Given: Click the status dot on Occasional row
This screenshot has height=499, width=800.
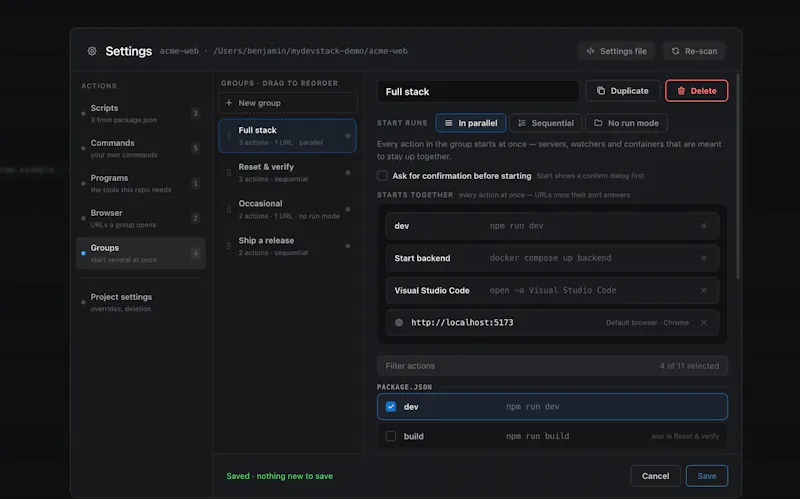Looking at the screenshot, I should [x=348, y=209].
